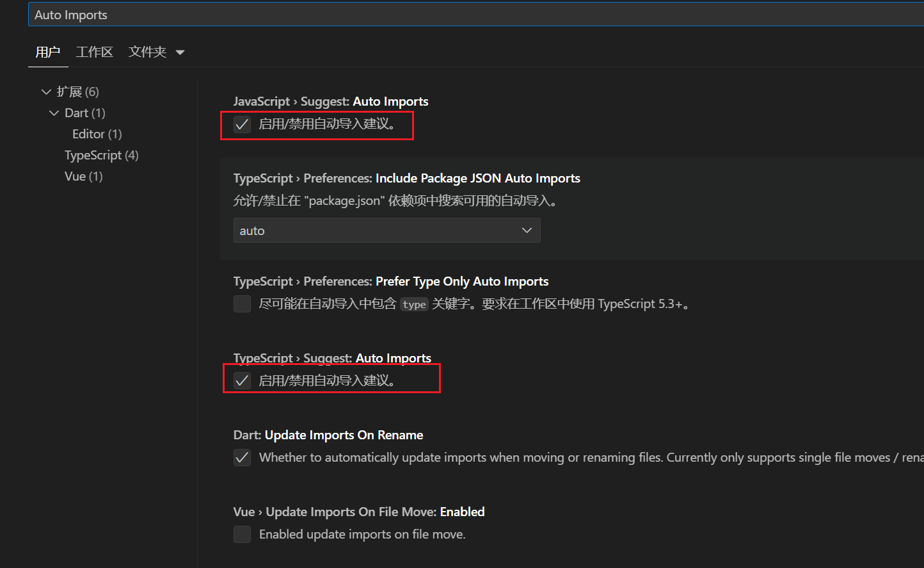Click the TypeScript › Suggest: Auto Imports heading
924x568 pixels.
click(332, 358)
